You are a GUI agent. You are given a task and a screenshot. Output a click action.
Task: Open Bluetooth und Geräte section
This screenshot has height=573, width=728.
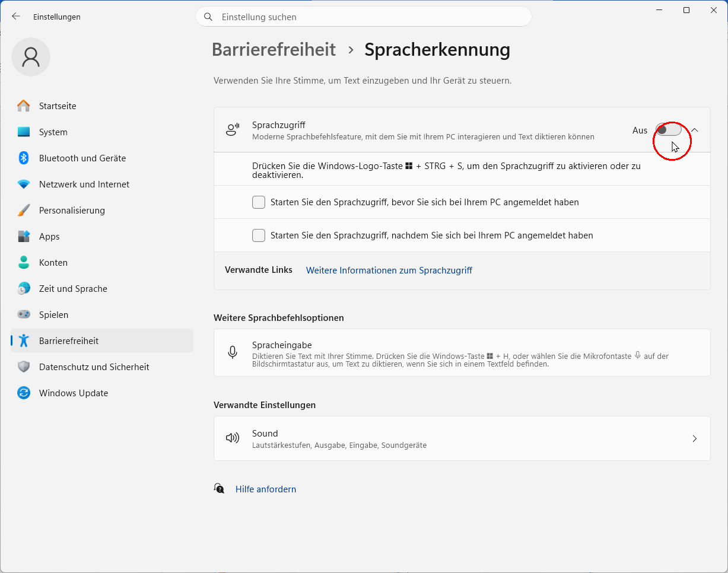coord(102,158)
